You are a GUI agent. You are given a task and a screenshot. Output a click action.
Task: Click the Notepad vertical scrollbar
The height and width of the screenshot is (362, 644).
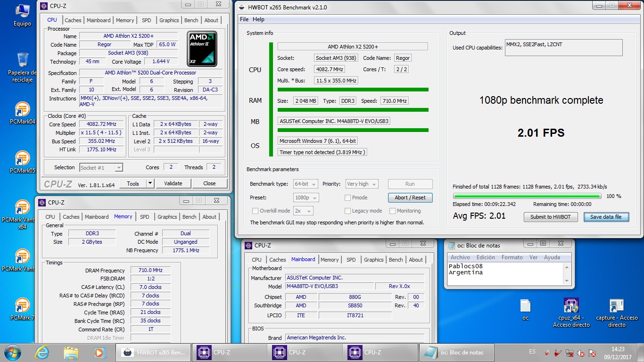(567, 273)
